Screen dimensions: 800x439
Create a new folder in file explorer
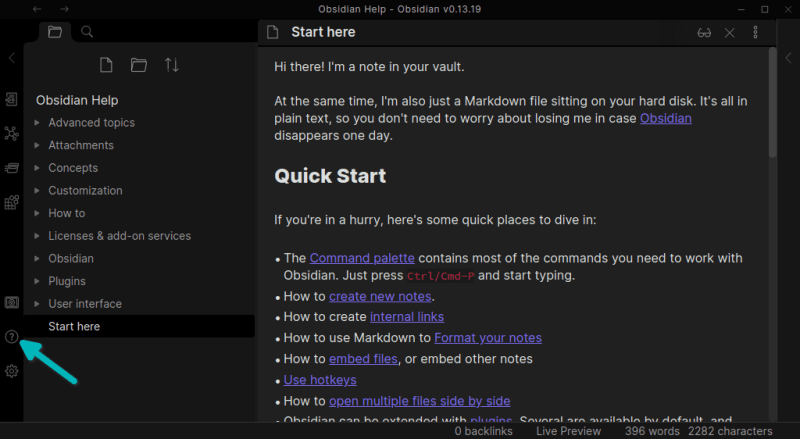click(139, 65)
